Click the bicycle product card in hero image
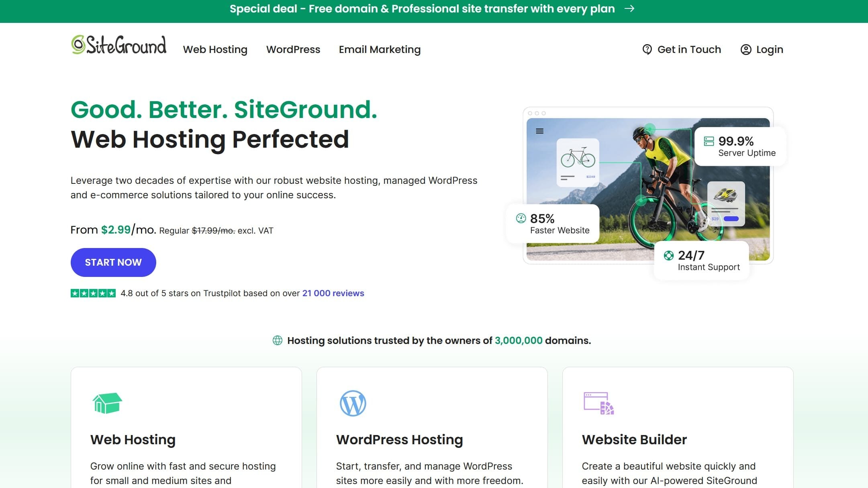 pos(578,163)
